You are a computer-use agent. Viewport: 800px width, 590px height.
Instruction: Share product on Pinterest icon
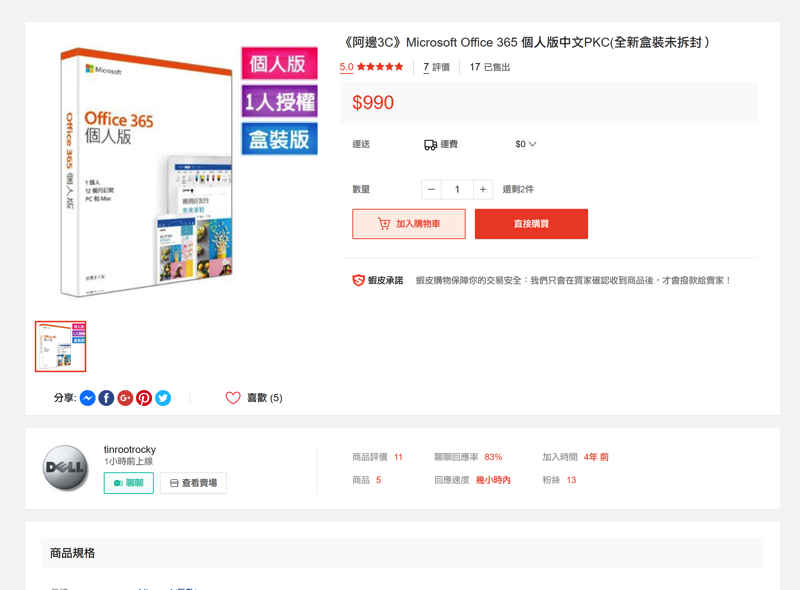click(x=144, y=398)
